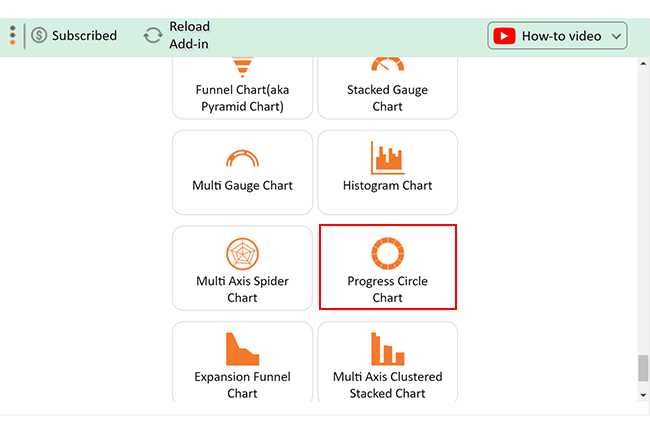
Task: Pick the Multi Axis Spider Chart label
Action: click(x=243, y=289)
